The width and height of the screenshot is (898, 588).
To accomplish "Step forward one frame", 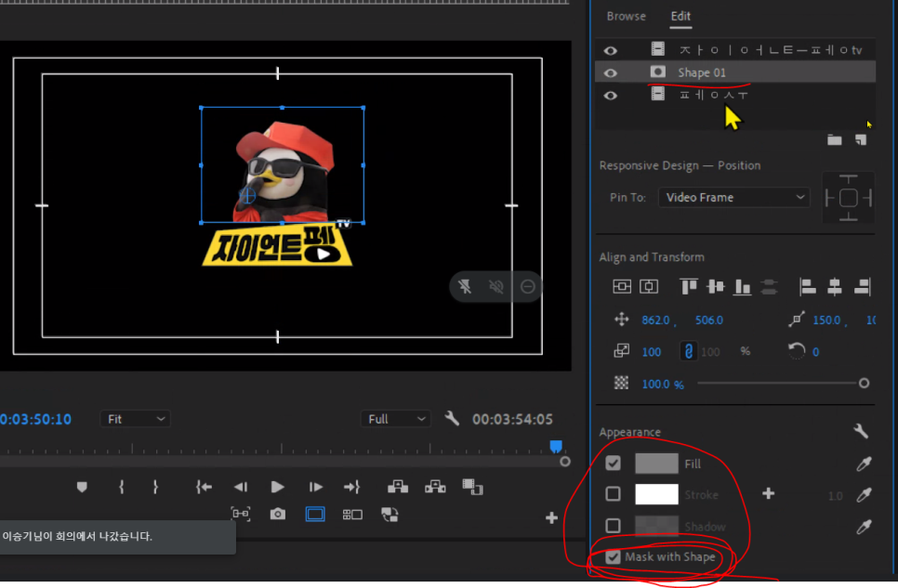I will [315, 487].
